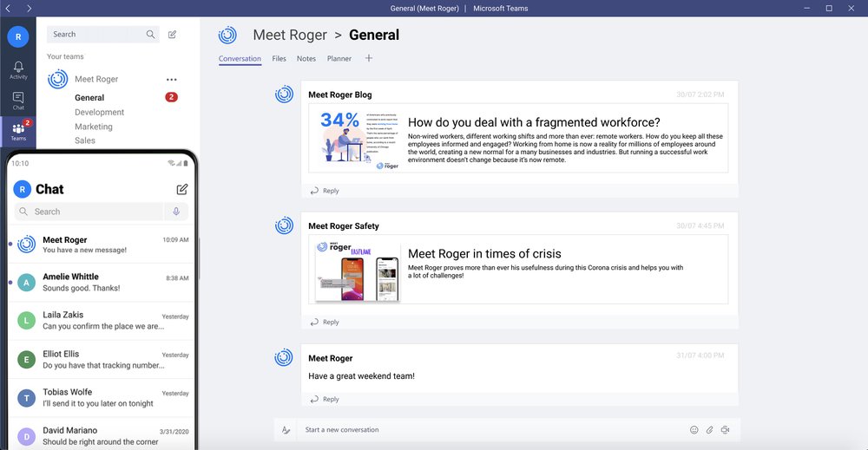Tap Tobias Wolfe's blue T avatar
The image size is (868, 450).
tap(26, 398)
